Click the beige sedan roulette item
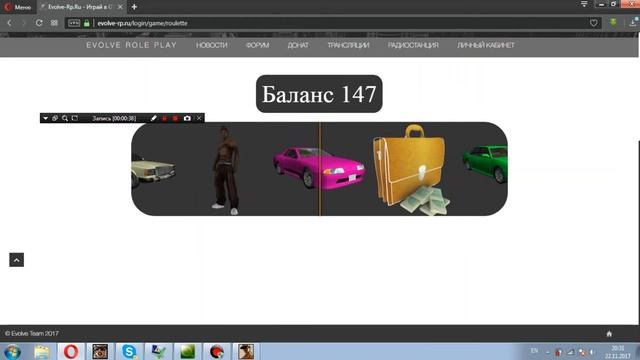The height and width of the screenshot is (360, 640). [153, 171]
